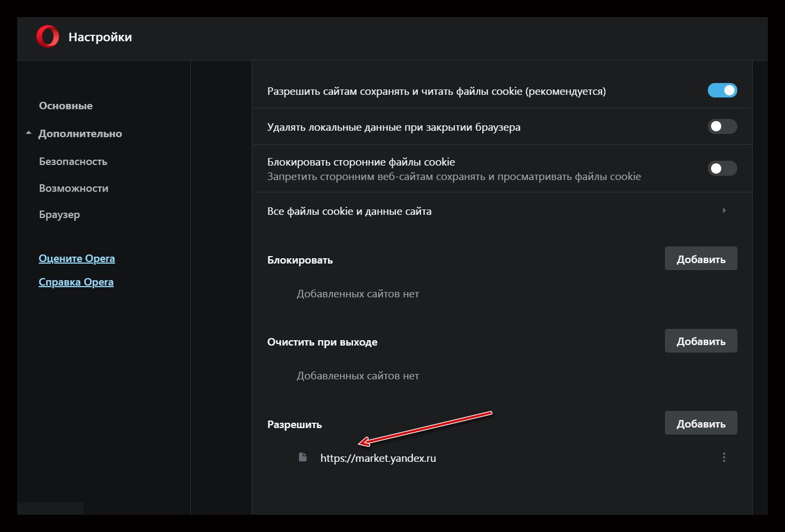Open the Оцените Opera link
Screen dimensions: 785x532
77,258
